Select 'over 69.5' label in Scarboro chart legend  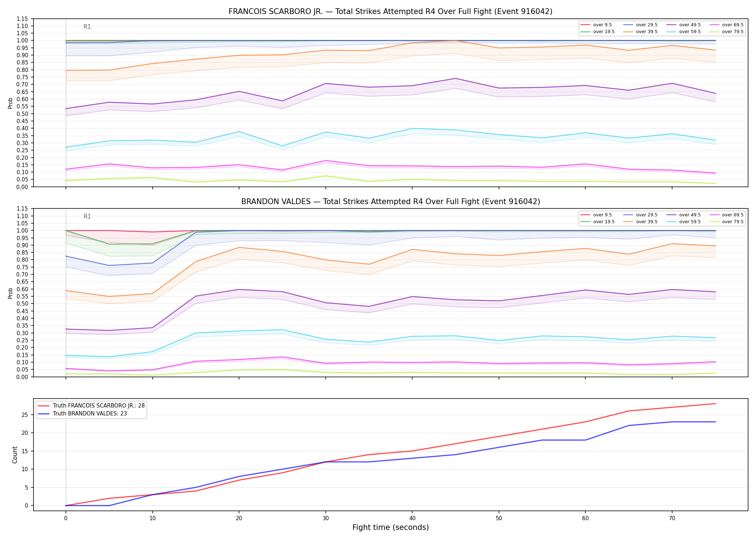(733, 25)
